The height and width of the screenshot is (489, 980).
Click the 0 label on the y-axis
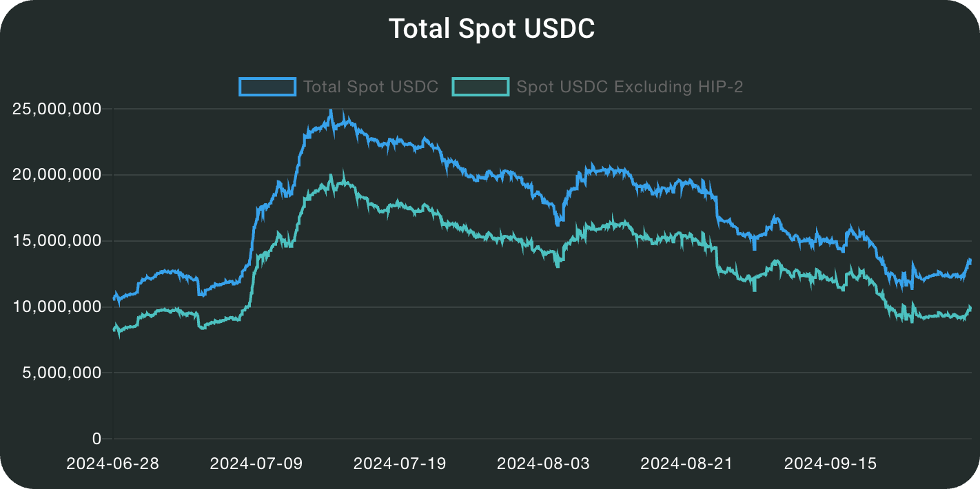point(96,439)
